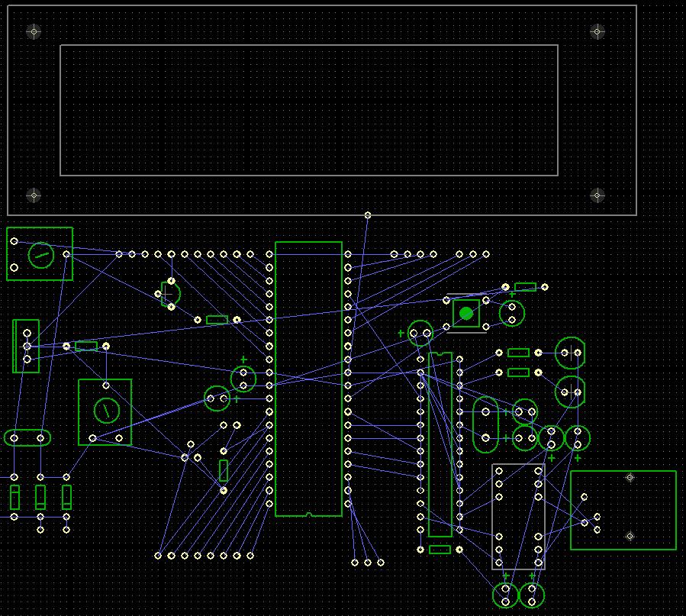The image size is (686, 616).
Task: Select the large 40-pin DIP chip outline
Action: coord(308,379)
